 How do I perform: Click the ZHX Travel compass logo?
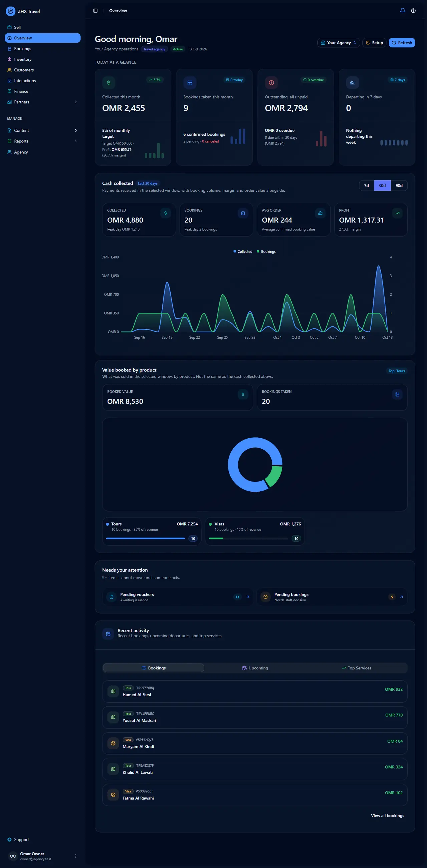point(11,11)
